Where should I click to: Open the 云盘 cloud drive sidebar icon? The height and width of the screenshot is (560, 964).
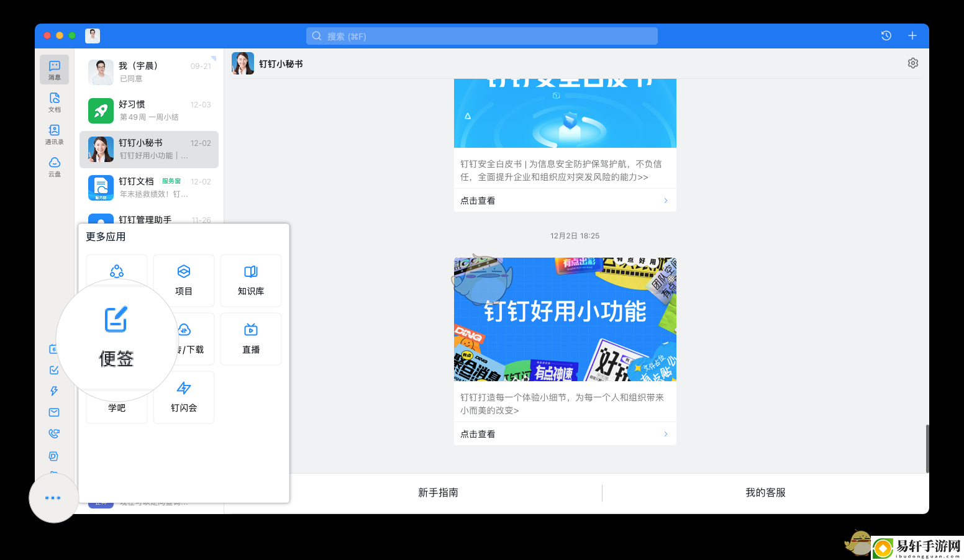click(55, 166)
